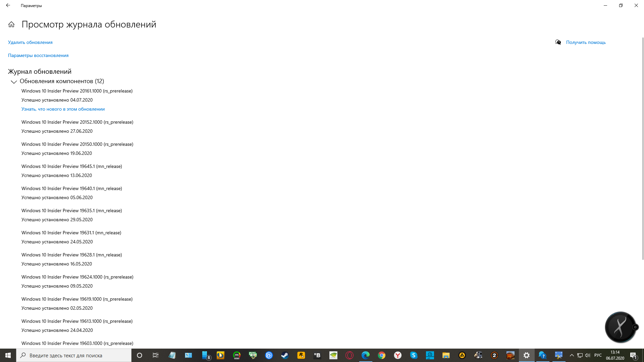Open Notepad from the taskbar
The height and width of the screenshot is (362, 644).
(172, 355)
